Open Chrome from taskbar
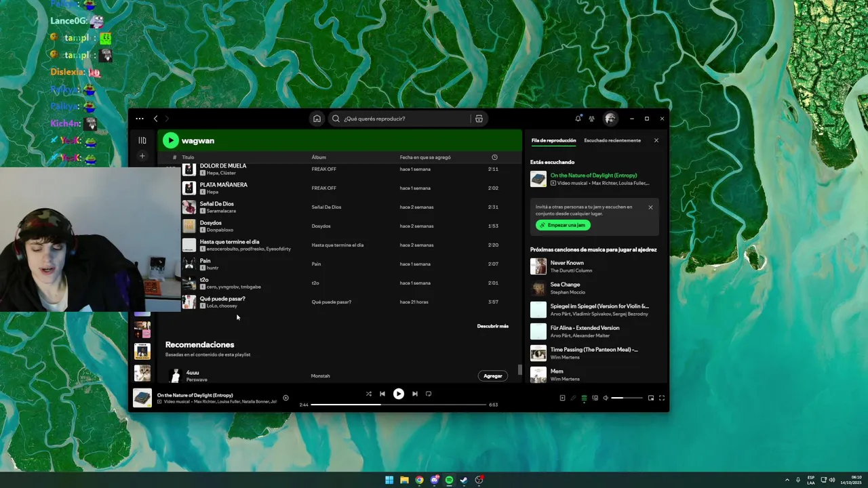Viewport: 868px width, 488px height. click(x=419, y=480)
